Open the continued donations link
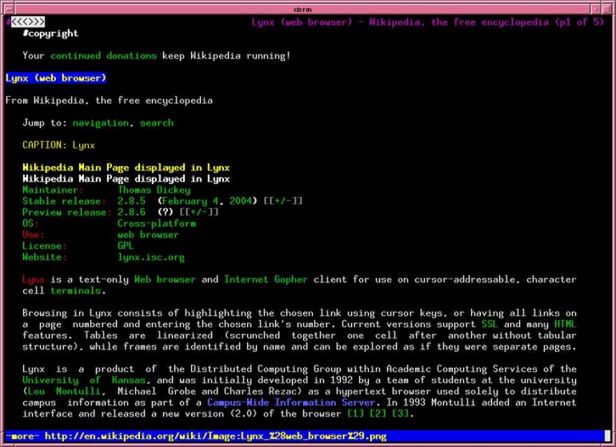The height and width of the screenshot is (447, 616). [x=103, y=56]
